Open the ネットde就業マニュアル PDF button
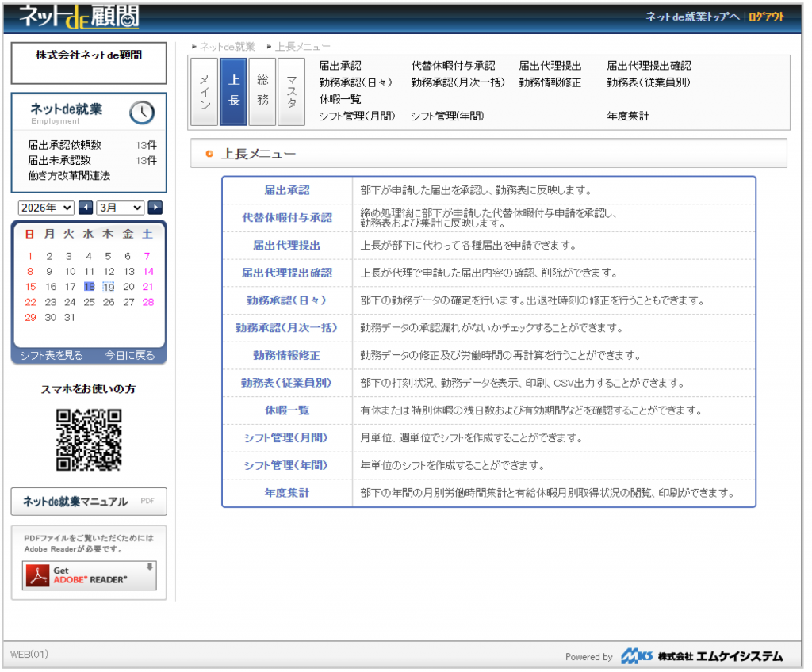 89,502
